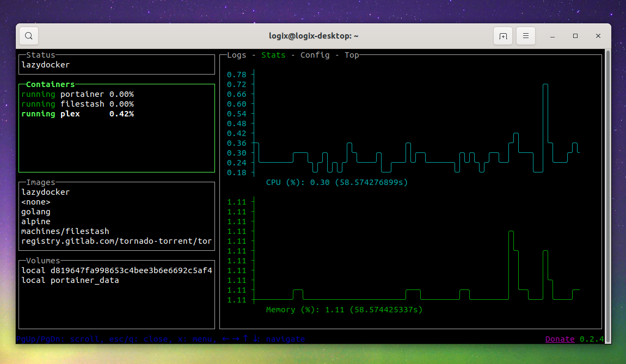Click the Containers panel title
Screen dimensions: 626x364
[50, 84]
